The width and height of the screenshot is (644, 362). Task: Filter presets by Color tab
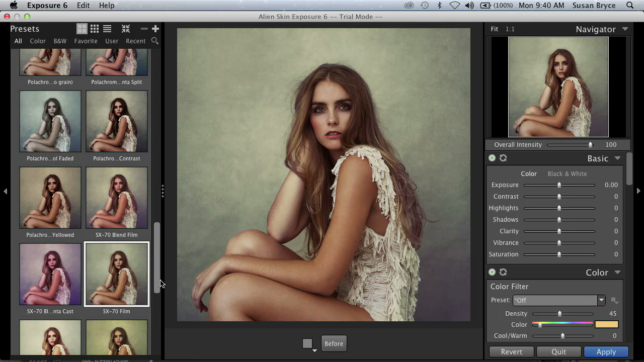[x=38, y=41]
